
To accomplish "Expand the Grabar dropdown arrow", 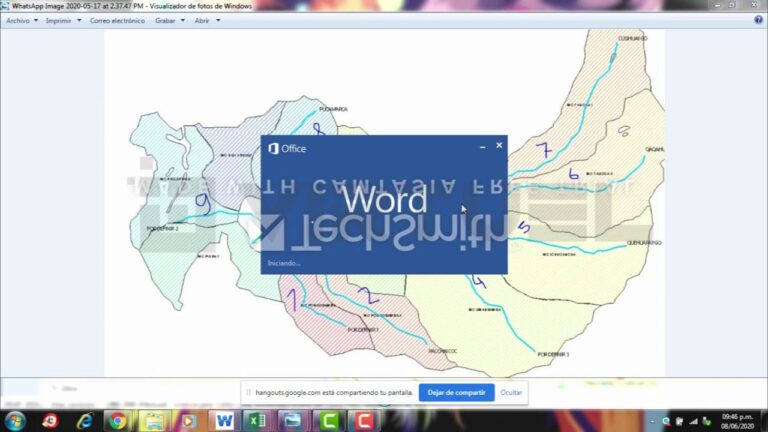I will (x=183, y=21).
